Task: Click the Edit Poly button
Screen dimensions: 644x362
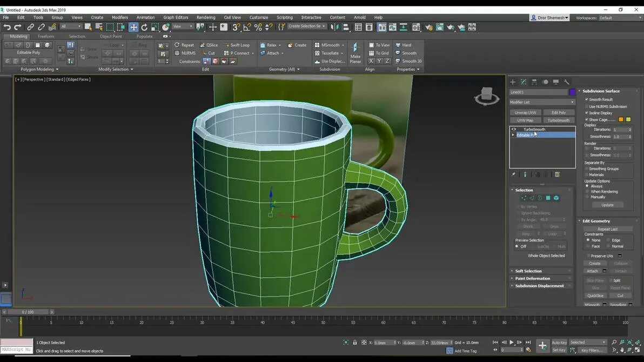Action: click(x=558, y=112)
